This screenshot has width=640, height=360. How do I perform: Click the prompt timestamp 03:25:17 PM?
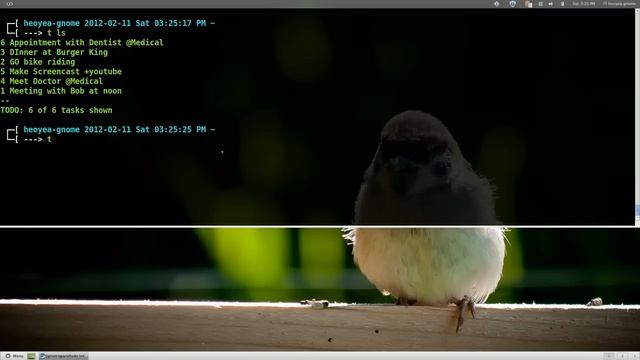pyautogui.click(x=180, y=23)
